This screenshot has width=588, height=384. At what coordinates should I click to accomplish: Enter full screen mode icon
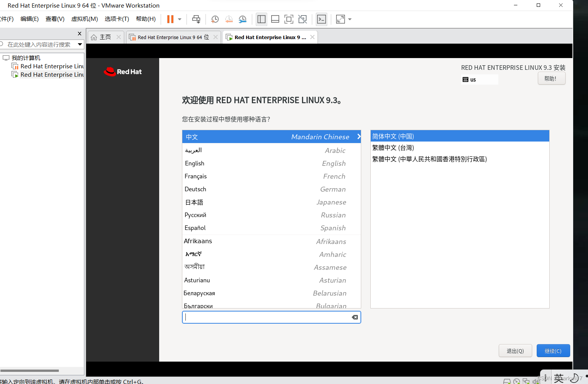(289, 19)
